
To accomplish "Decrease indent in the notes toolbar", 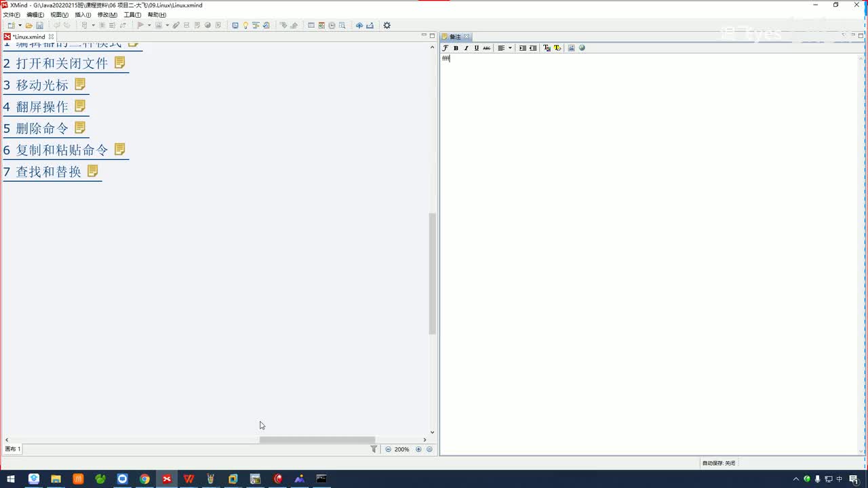I will (533, 48).
